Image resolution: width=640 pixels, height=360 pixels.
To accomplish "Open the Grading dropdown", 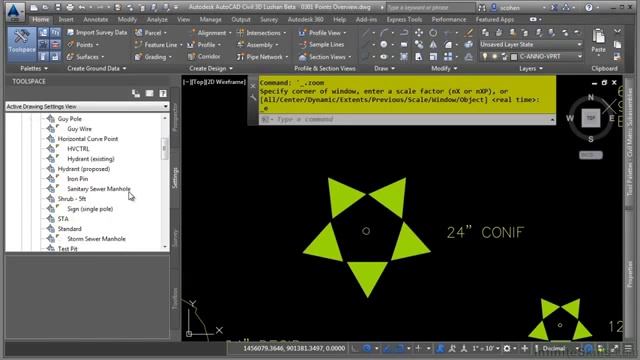I will tap(154, 57).
